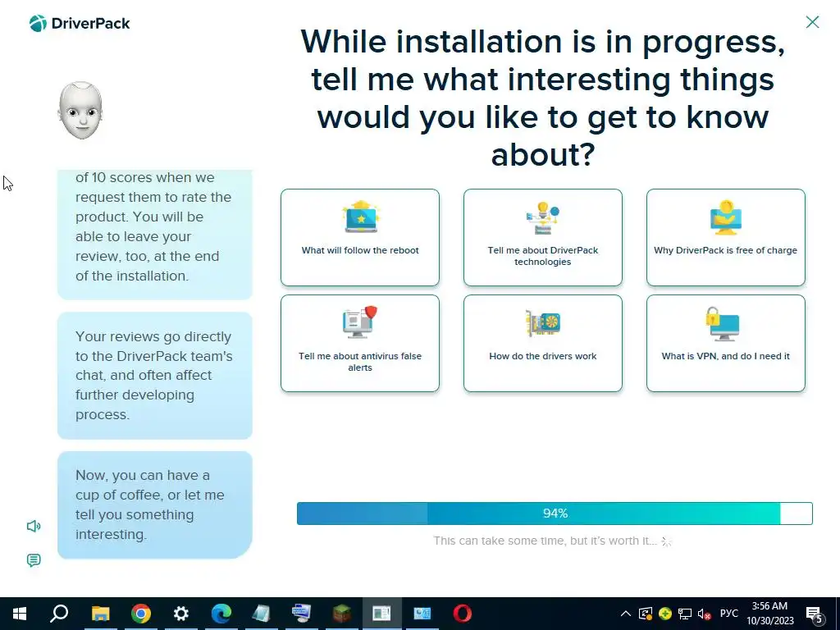Click the active DriverPack taskbar icon

(382, 614)
